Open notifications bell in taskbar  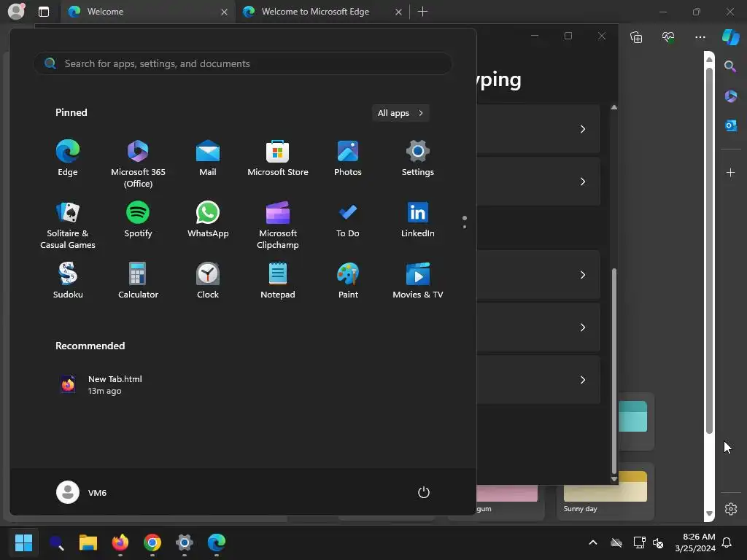[727, 542]
